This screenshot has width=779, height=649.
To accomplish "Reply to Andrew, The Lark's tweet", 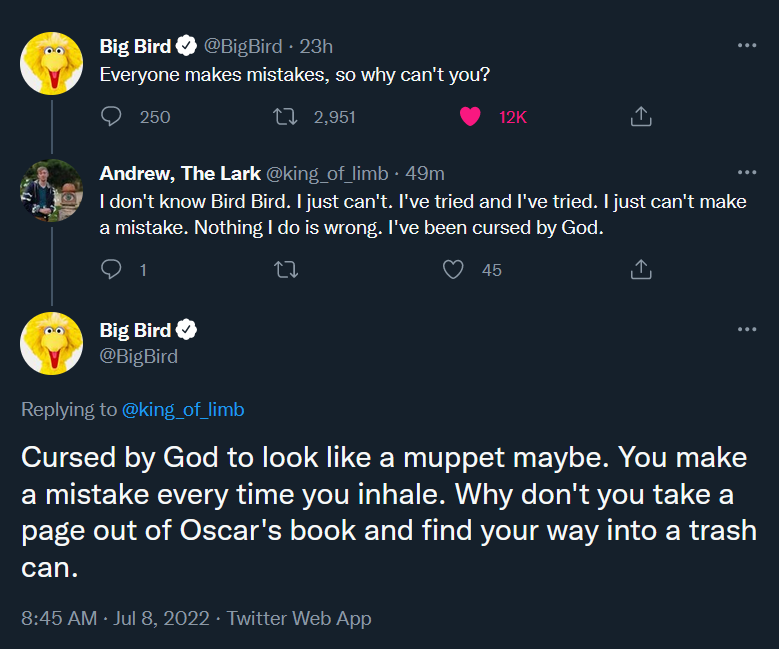I will (111, 269).
